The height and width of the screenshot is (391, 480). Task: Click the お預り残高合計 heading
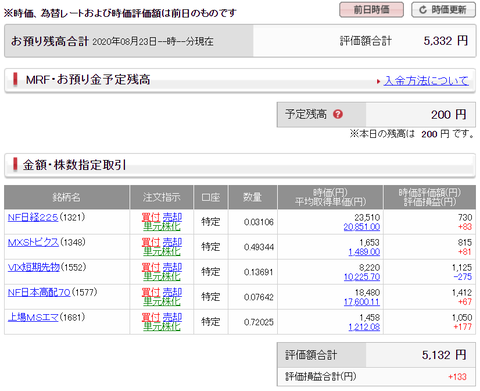pyautogui.click(x=50, y=41)
